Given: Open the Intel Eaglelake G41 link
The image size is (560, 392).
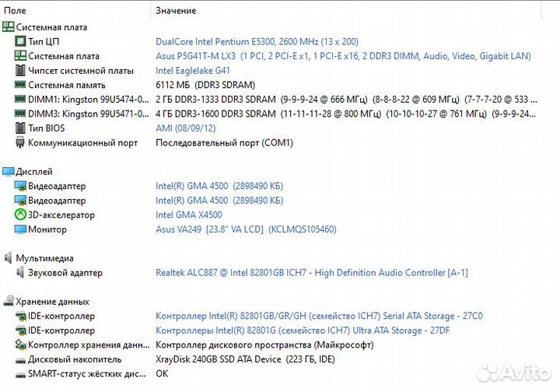Looking at the screenshot, I should pyautogui.click(x=193, y=70).
